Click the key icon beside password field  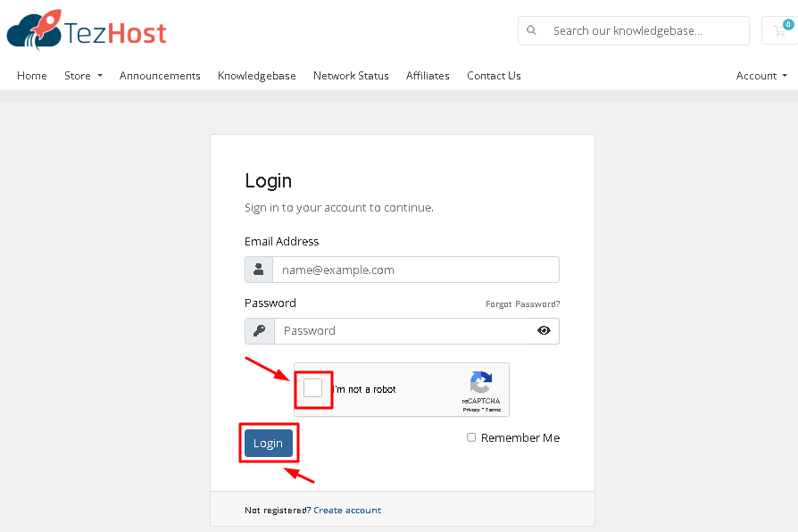(x=260, y=331)
